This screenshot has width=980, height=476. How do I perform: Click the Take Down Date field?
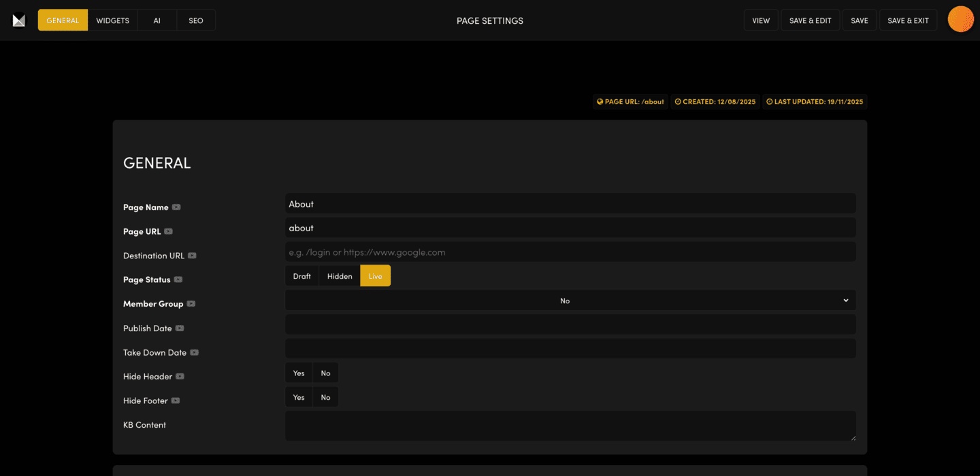(x=570, y=349)
